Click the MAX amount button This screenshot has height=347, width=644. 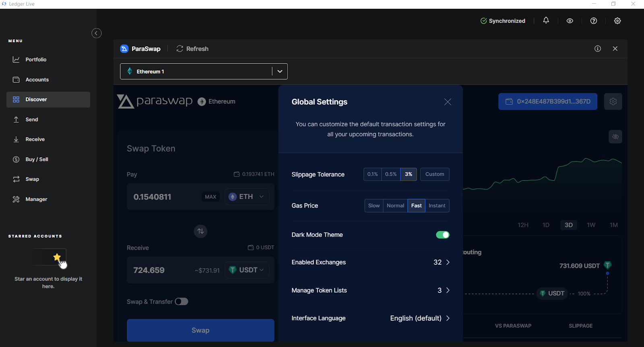point(211,197)
